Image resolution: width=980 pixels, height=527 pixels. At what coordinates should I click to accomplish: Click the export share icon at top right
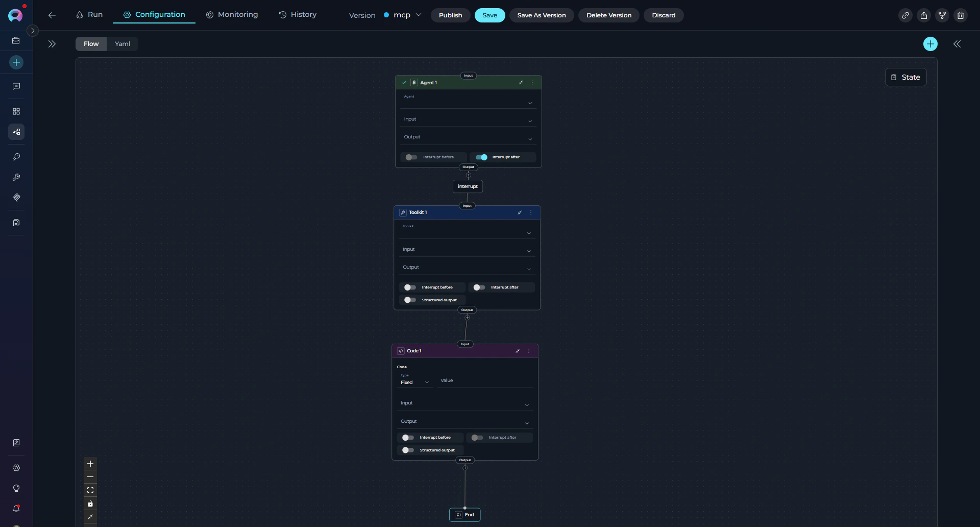click(x=924, y=15)
